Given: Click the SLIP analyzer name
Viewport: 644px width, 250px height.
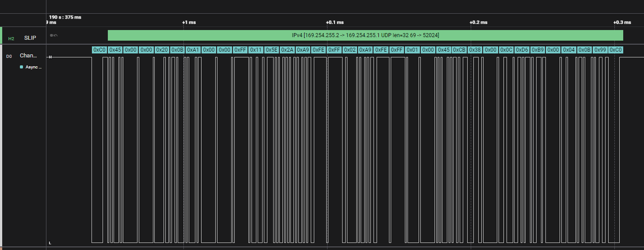Looking at the screenshot, I should point(30,38).
